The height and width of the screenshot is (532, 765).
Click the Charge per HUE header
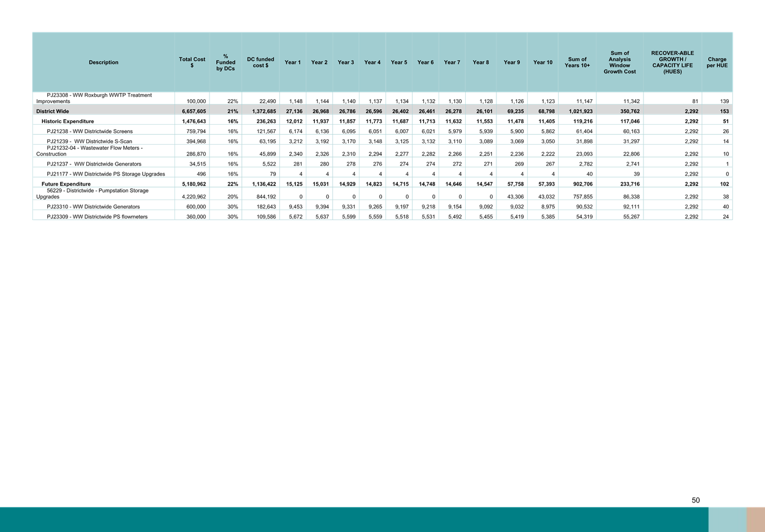coord(717,62)
